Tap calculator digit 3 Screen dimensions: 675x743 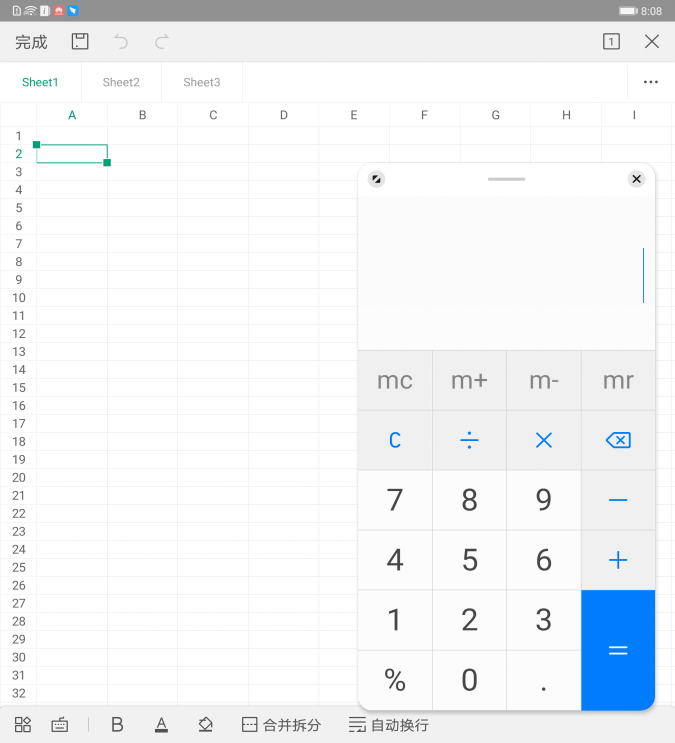click(544, 620)
